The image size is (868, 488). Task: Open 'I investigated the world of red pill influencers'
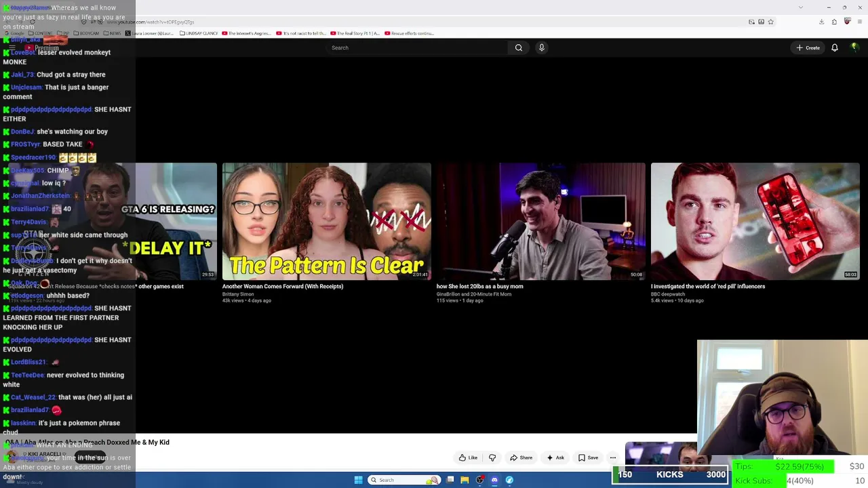click(x=708, y=287)
